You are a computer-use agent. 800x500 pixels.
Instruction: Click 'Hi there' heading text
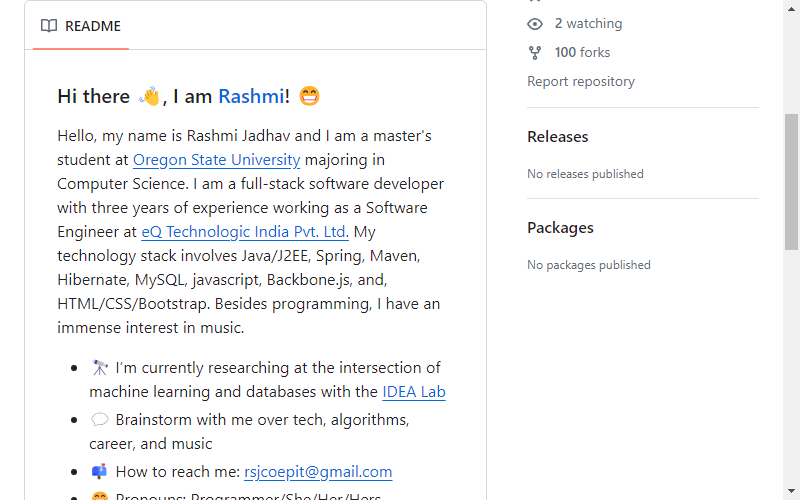click(93, 96)
